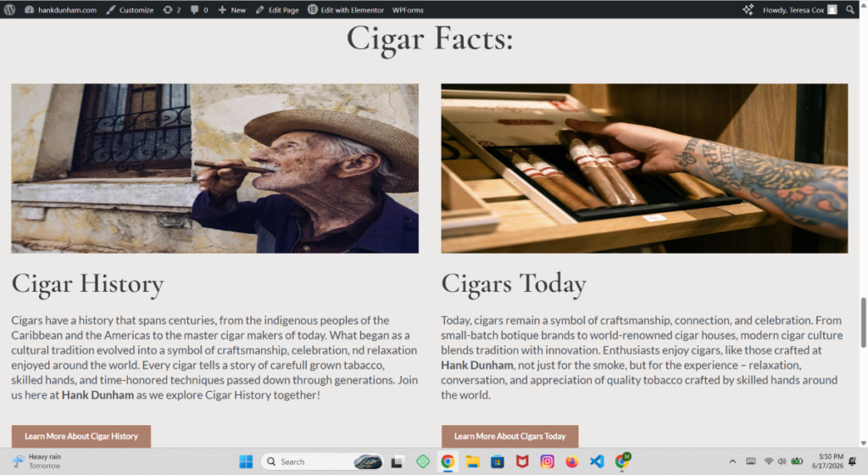The width and height of the screenshot is (868, 475).
Task: Open Google Chrome from the taskbar
Action: (x=448, y=461)
